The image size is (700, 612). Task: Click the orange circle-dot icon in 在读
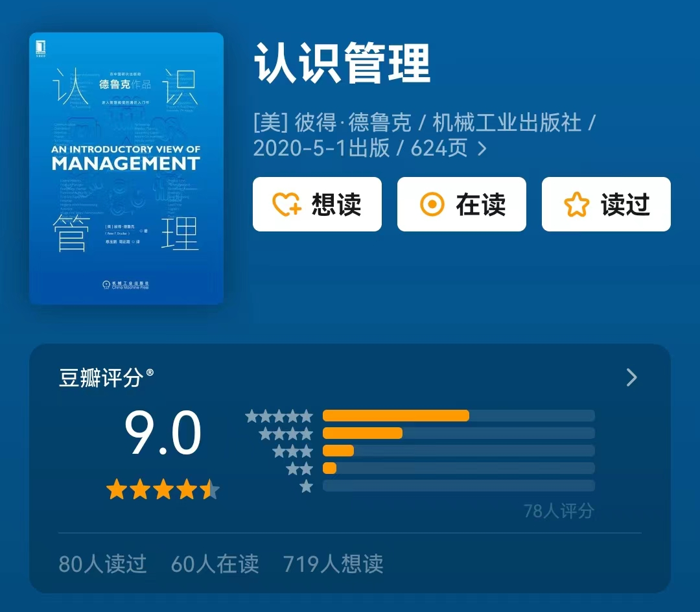click(x=432, y=204)
